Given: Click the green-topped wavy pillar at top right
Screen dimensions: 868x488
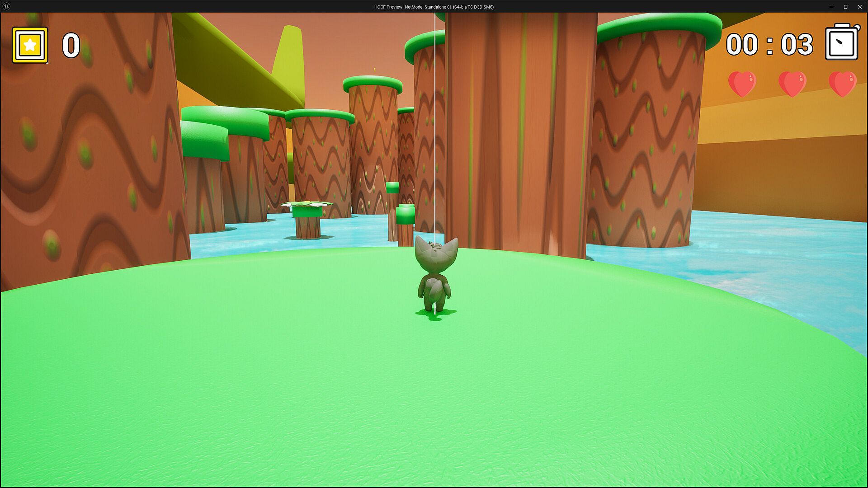Looking at the screenshot, I should pyautogui.click(x=646, y=136).
